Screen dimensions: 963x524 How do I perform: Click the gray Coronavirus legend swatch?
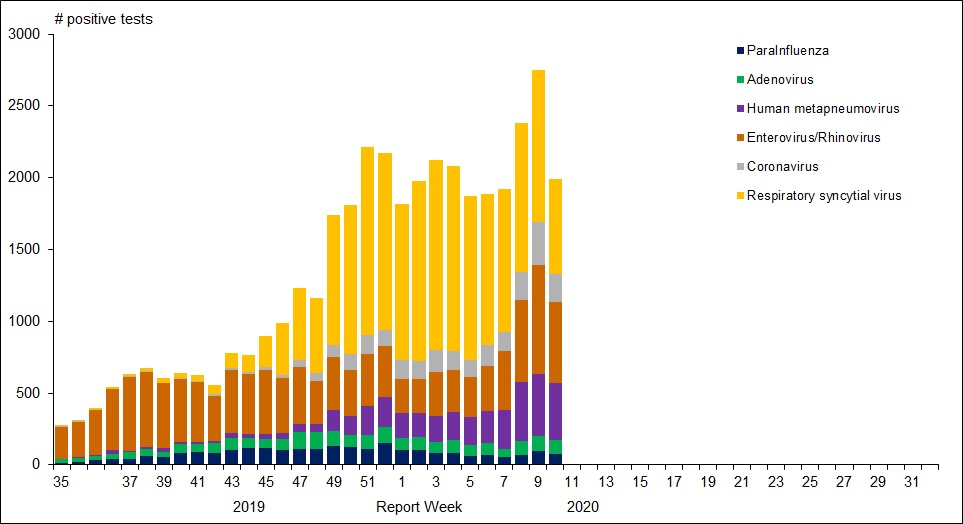[x=740, y=167]
